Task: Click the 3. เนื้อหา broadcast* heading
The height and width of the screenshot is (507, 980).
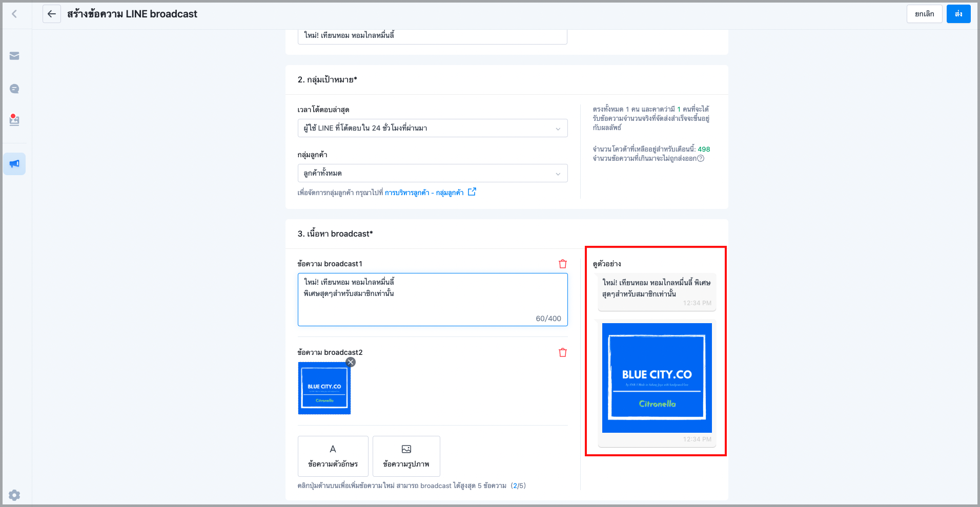Action: click(x=335, y=234)
